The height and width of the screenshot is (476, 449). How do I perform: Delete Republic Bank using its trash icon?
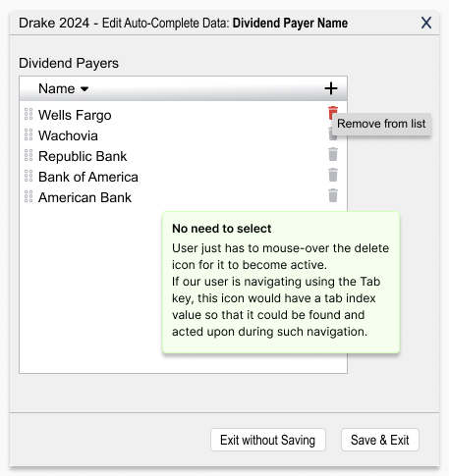(333, 154)
